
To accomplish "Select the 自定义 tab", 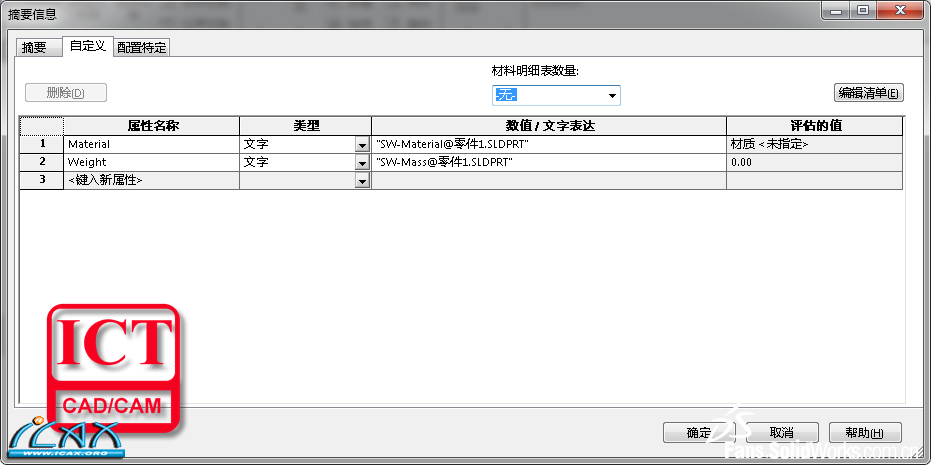I will [87, 46].
